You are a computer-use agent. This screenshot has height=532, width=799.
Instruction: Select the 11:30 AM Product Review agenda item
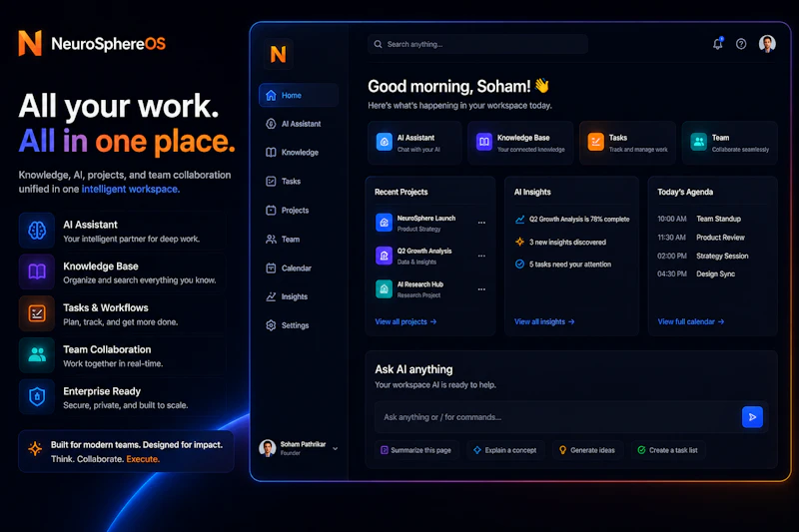coord(701,238)
